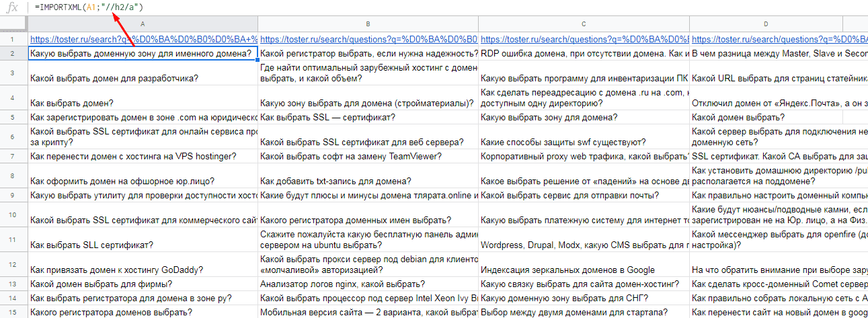Image resolution: width=868 pixels, height=318 pixels.
Task: Select cell starting 'Мобильная версия сайта — 2 варианта'
Action: pos(368,312)
